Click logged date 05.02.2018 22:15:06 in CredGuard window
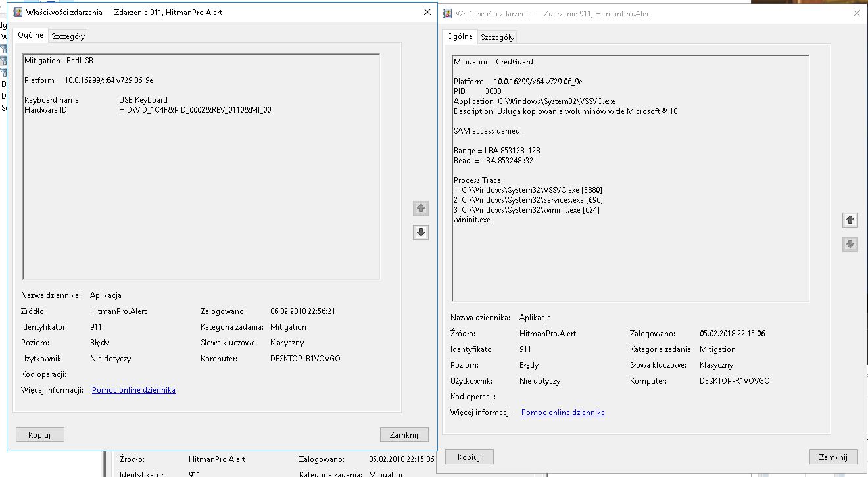 [x=733, y=334]
